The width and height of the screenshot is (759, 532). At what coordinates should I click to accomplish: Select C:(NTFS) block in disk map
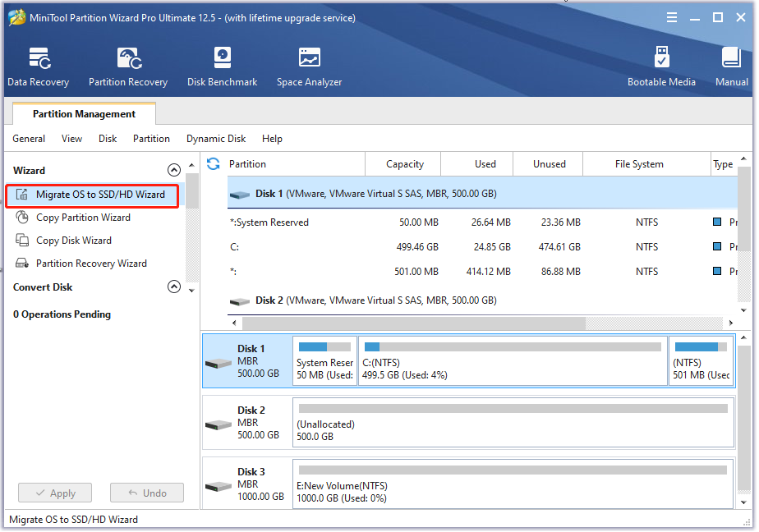(x=513, y=361)
